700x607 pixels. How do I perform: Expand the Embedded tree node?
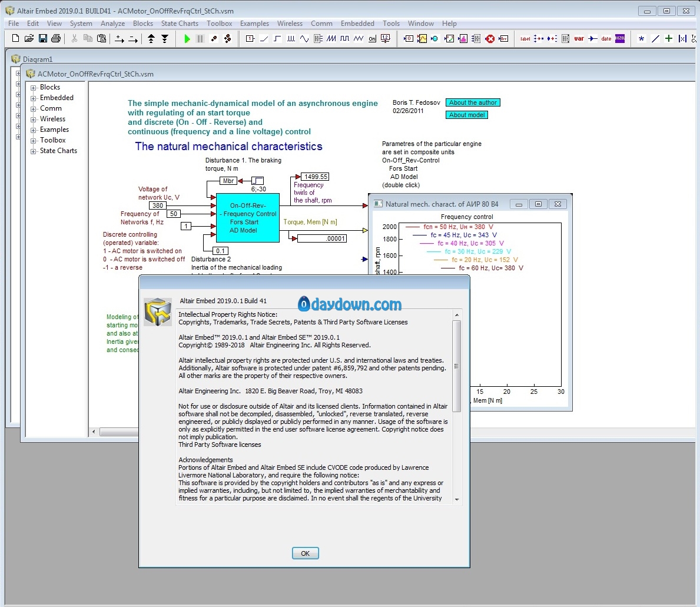tap(34, 98)
